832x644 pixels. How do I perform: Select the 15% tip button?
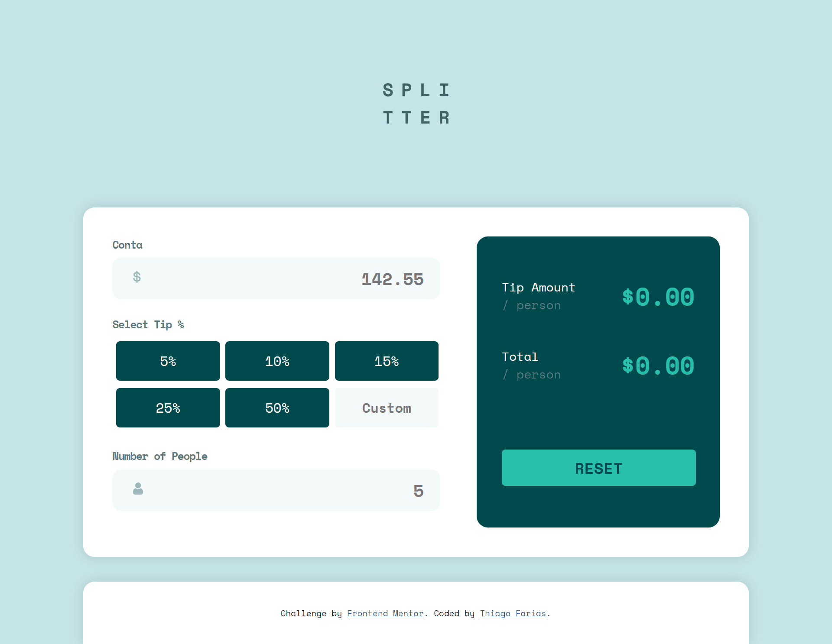pos(387,360)
